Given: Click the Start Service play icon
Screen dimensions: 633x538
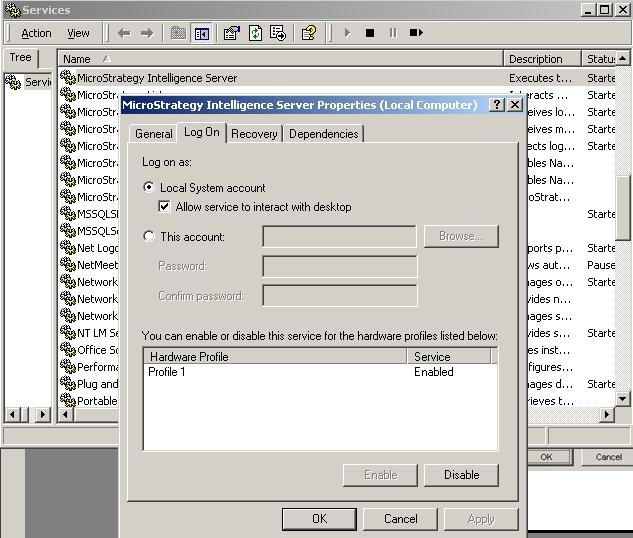Looking at the screenshot, I should [x=347, y=33].
